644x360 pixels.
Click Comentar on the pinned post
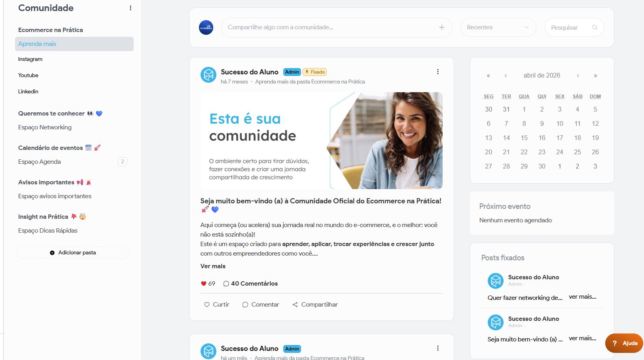260,305
